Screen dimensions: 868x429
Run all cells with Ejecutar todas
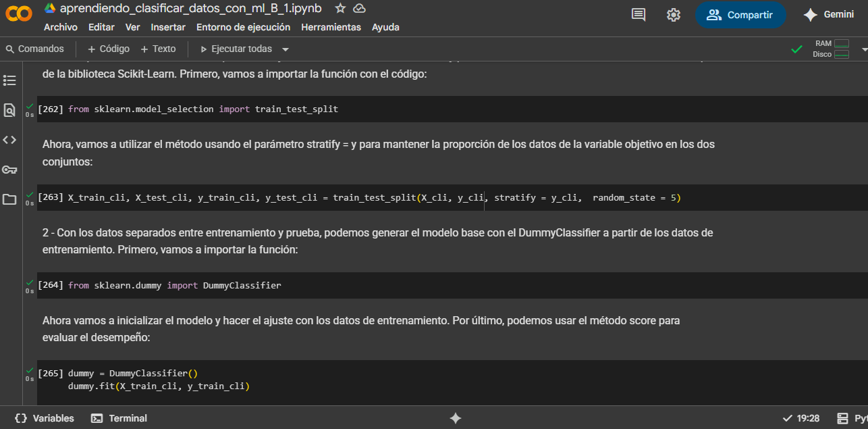pos(236,49)
